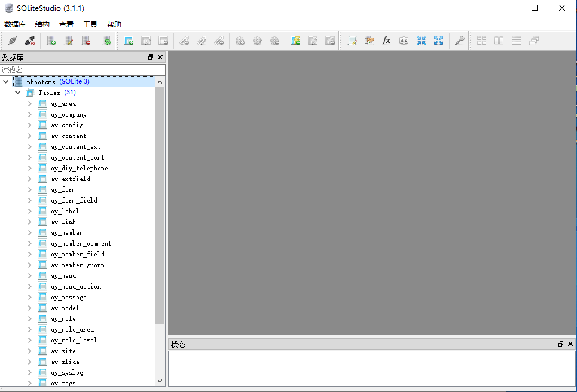The image size is (577, 392).
Task: Click the create trigger gear icon
Action: click(240, 41)
